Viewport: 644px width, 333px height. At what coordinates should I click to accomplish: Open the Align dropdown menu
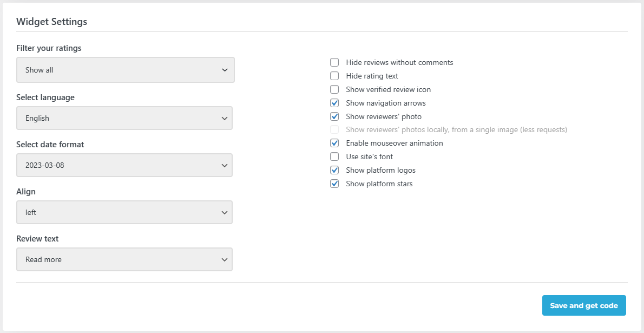pyautogui.click(x=124, y=212)
